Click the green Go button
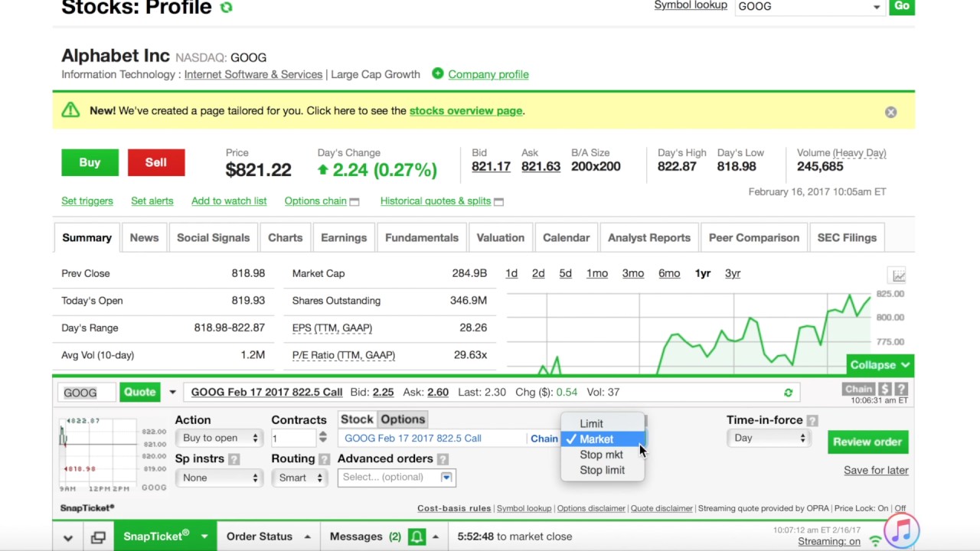The image size is (980, 551). (x=902, y=6)
